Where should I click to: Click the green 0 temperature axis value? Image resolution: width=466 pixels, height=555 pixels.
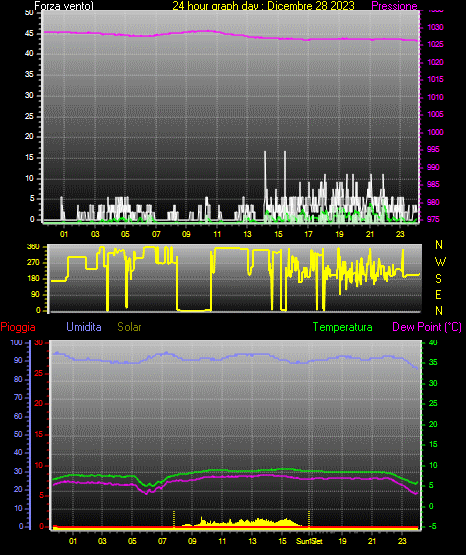click(x=431, y=507)
